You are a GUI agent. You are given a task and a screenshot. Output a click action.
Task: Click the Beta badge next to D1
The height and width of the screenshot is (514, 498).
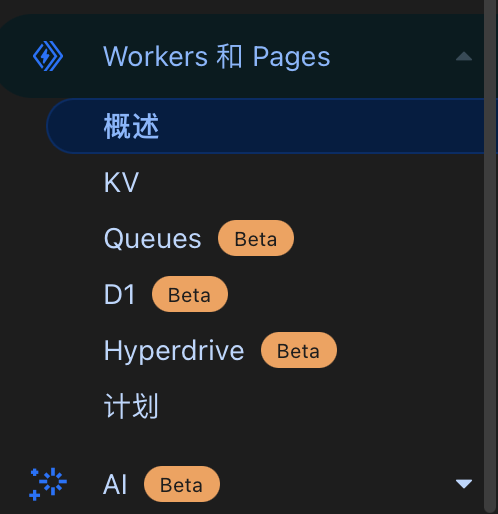click(190, 294)
